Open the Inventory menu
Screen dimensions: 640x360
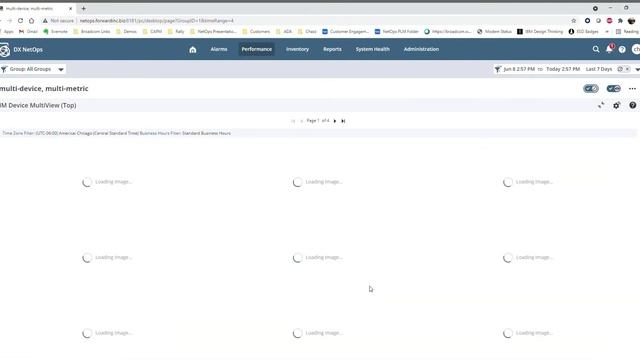297,49
